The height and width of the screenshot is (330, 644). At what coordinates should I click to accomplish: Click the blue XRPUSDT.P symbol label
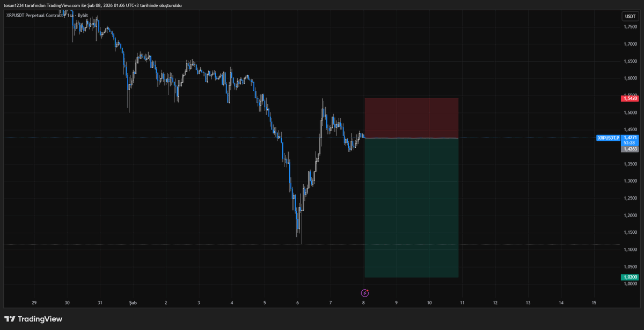[609, 138]
